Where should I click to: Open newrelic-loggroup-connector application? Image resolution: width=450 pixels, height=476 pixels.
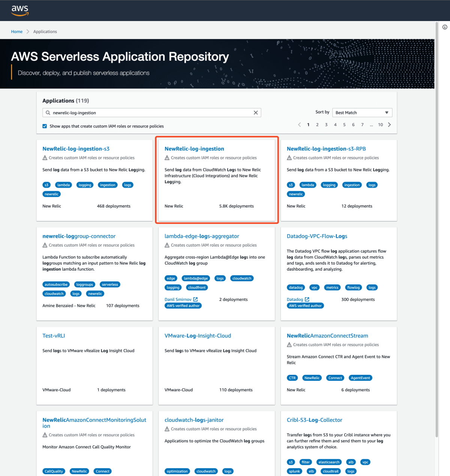pyautogui.click(x=79, y=236)
